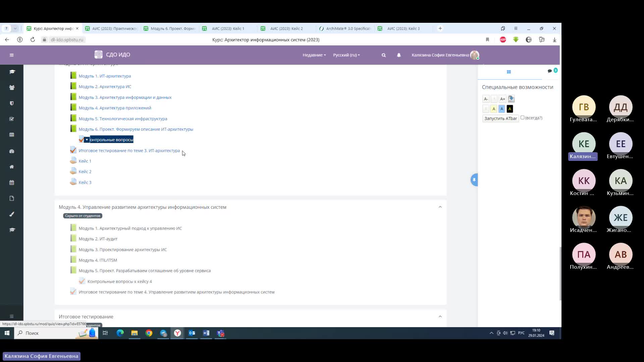Open link Модуль 6. Проект. Формируем описание
This screenshot has height=362, width=644.
pos(136,129)
